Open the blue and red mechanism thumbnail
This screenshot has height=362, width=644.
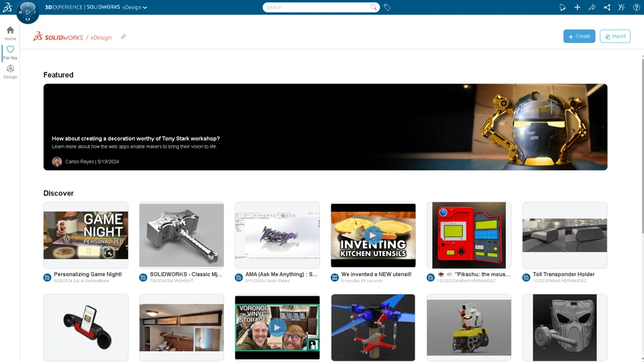coord(373,328)
